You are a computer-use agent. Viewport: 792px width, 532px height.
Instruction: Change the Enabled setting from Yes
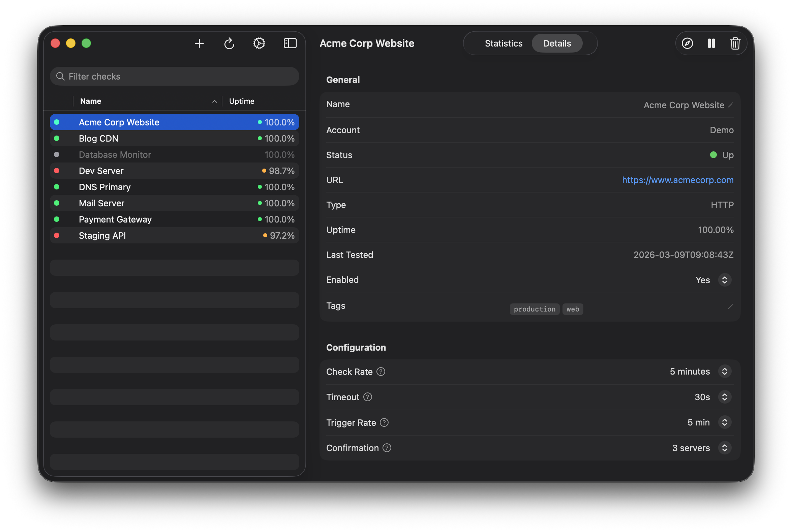pyautogui.click(x=725, y=280)
